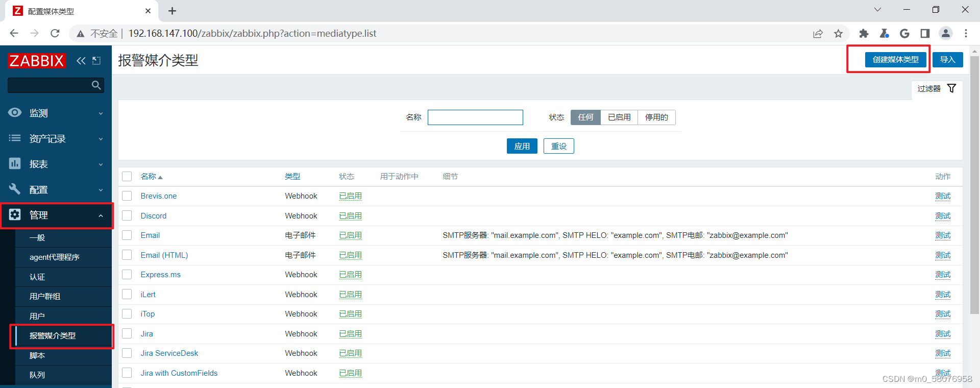Click the eye icon for 监测
Viewport: 980px width, 388px height.
click(x=15, y=112)
